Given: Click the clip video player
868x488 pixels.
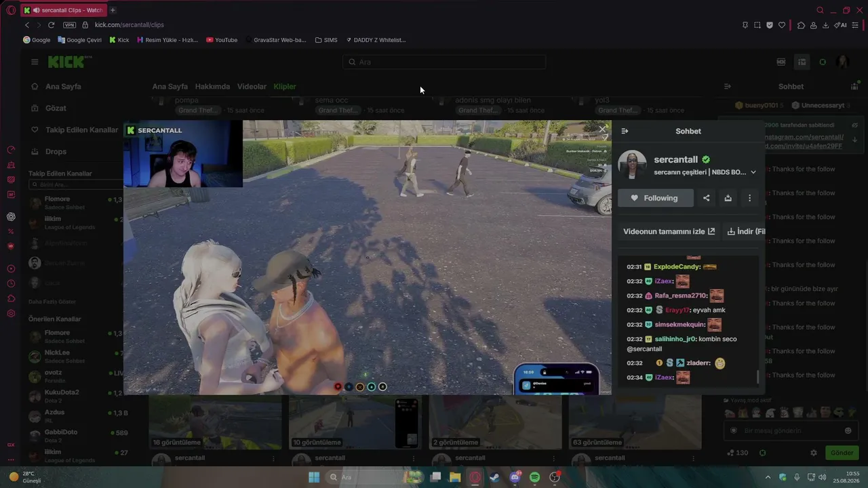Looking at the screenshot, I should (x=367, y=258).
